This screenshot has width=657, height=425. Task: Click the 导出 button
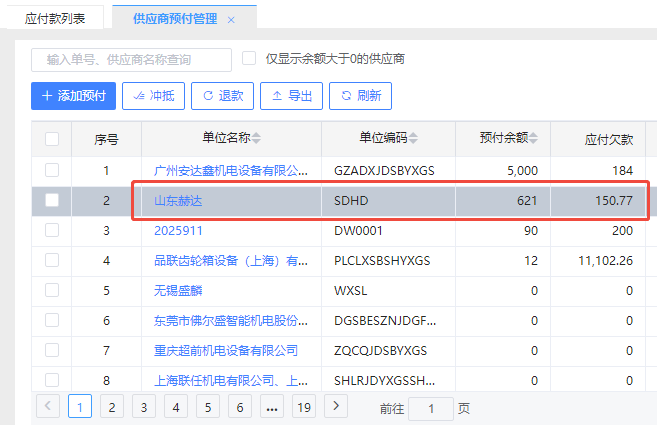click(x=292, y=96)
